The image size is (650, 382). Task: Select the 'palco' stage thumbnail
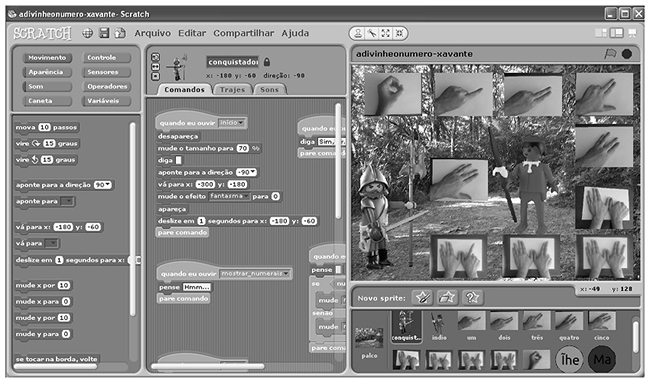pos(369,343)
